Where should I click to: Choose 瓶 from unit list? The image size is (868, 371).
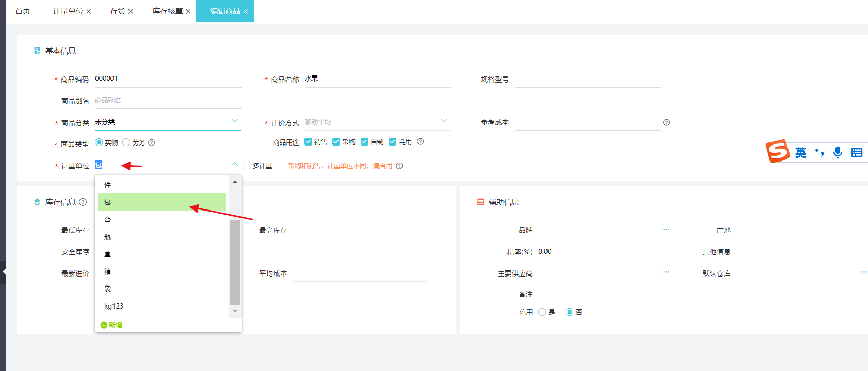(x=108, y=237)
